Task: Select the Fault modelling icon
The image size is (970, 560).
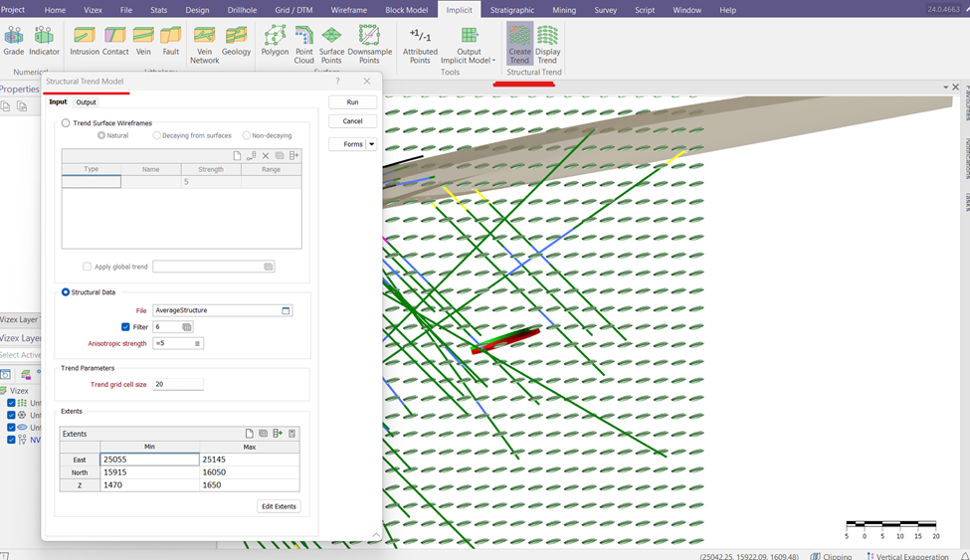Action: click(171, 44)
